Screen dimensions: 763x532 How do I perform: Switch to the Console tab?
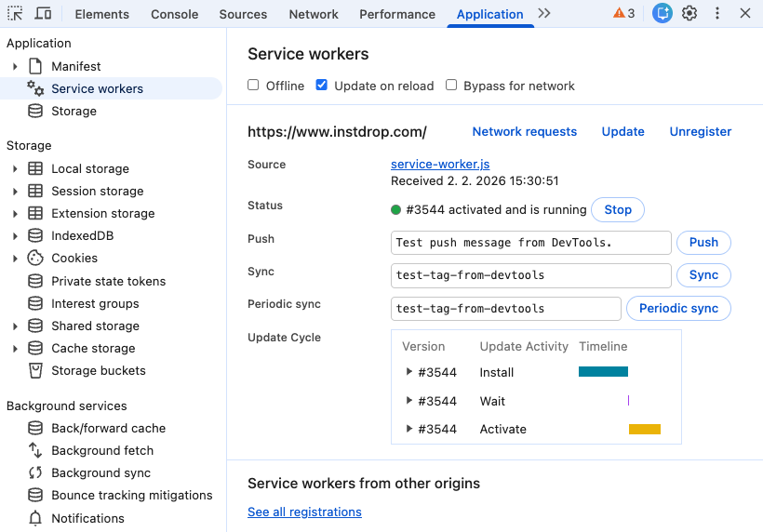click(x=175, y=14)
